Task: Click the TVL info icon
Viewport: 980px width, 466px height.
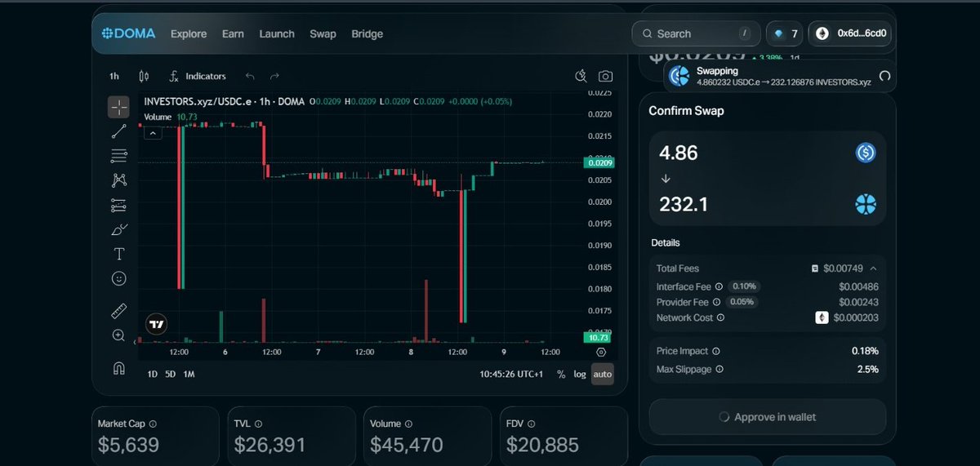Action: 259,424
